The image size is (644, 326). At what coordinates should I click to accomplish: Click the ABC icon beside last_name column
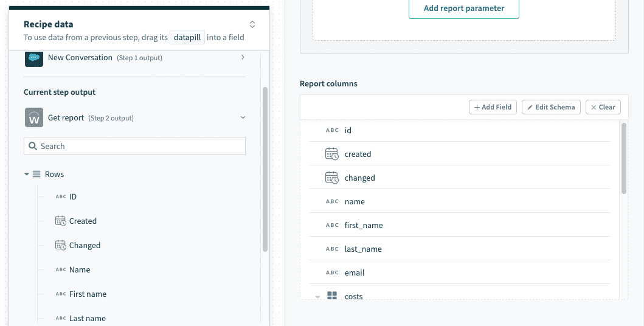tap(332, 249)
